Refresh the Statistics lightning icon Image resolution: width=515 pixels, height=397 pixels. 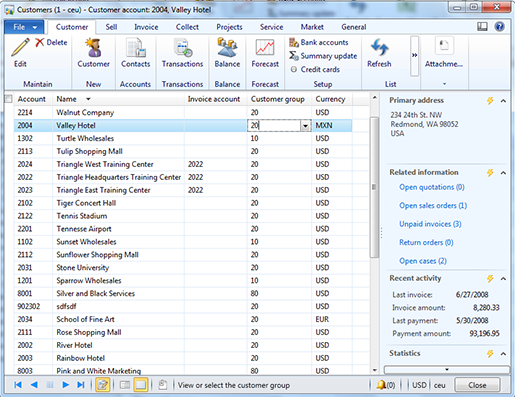[490, 353]
